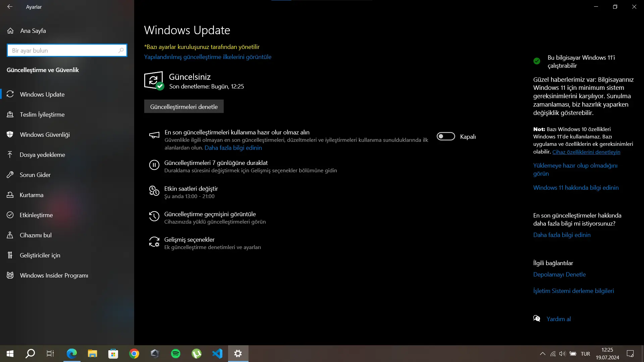Click Yardım al link
644x362 pixels.
coord(558,319)
